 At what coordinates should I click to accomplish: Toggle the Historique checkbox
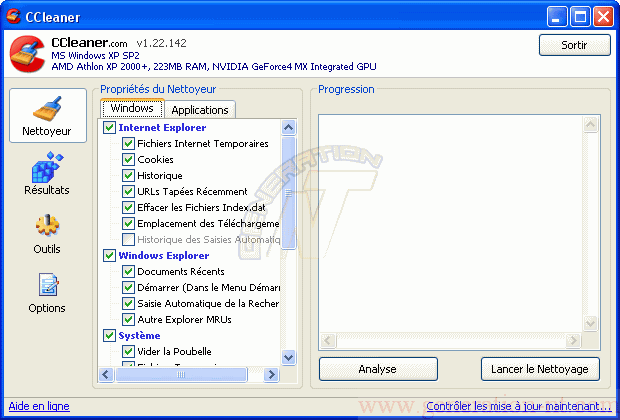tap(128, 176)
